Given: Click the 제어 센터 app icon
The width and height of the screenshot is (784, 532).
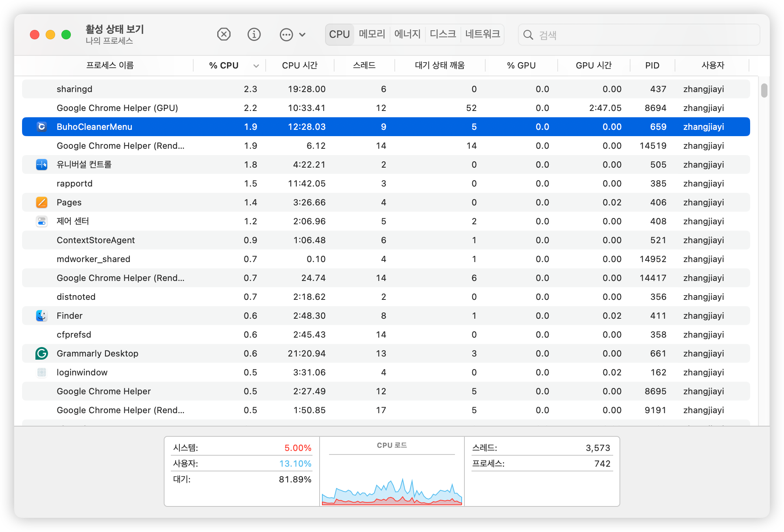Looking at the screenshot, I should 42,221.
